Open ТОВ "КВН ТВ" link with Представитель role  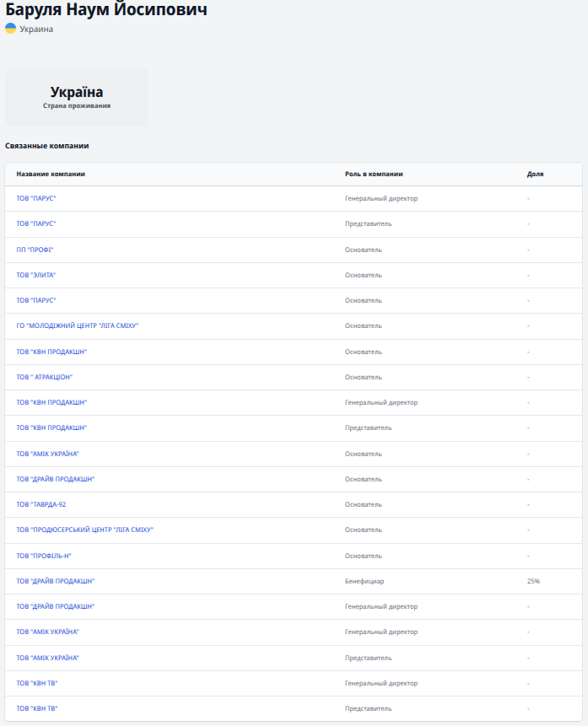[x=37, y=708]
